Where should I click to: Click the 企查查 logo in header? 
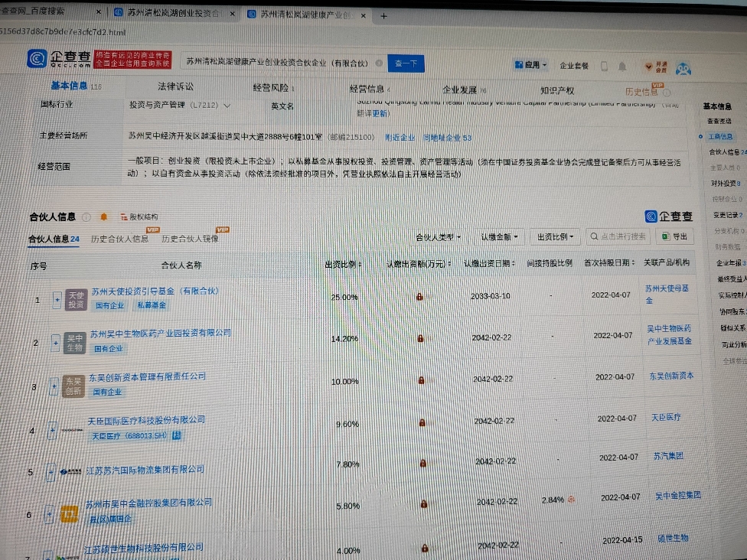point(59,59)
